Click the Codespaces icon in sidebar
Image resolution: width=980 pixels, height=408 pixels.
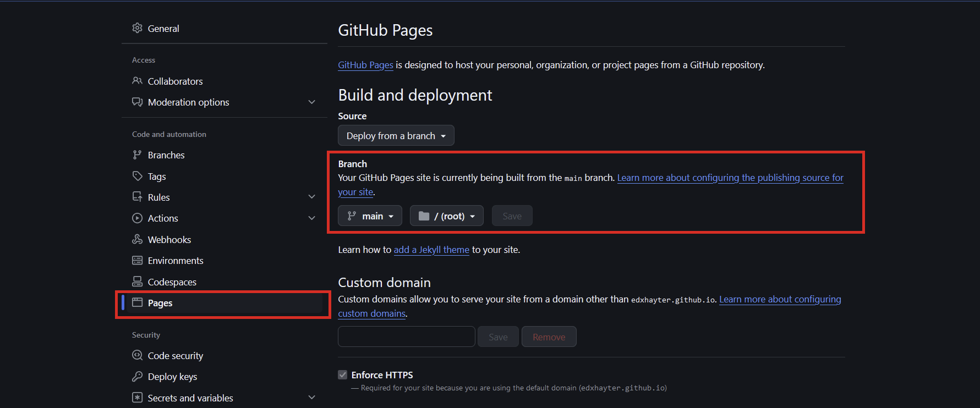137,282
